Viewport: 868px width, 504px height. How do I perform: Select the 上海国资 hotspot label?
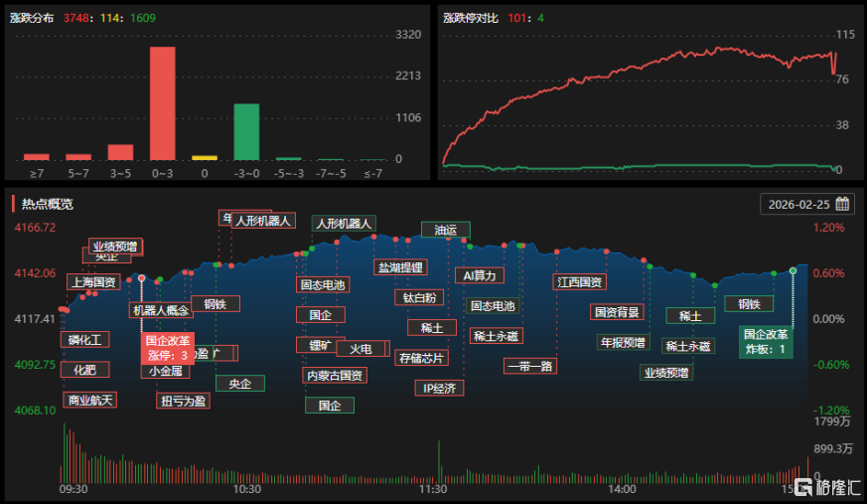click(93, 282)
